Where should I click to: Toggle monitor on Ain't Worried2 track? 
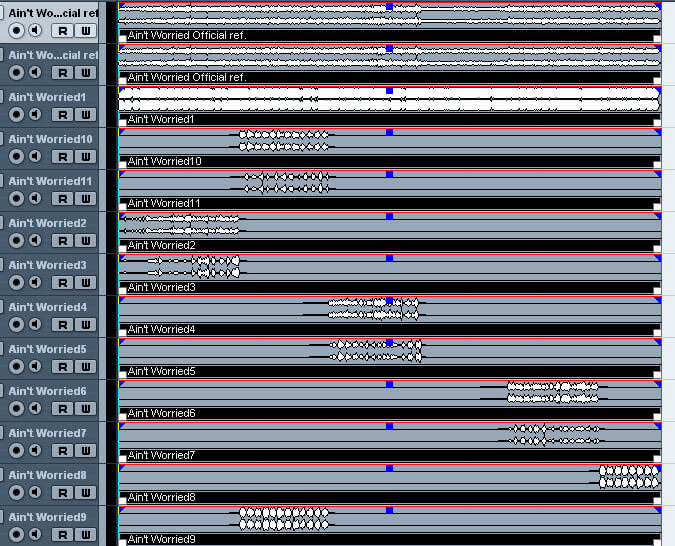35,240
